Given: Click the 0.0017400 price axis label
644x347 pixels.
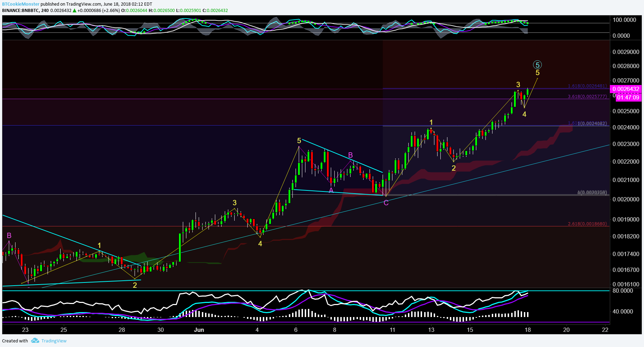Looking at the screenshot, I should tap(626, 254).
